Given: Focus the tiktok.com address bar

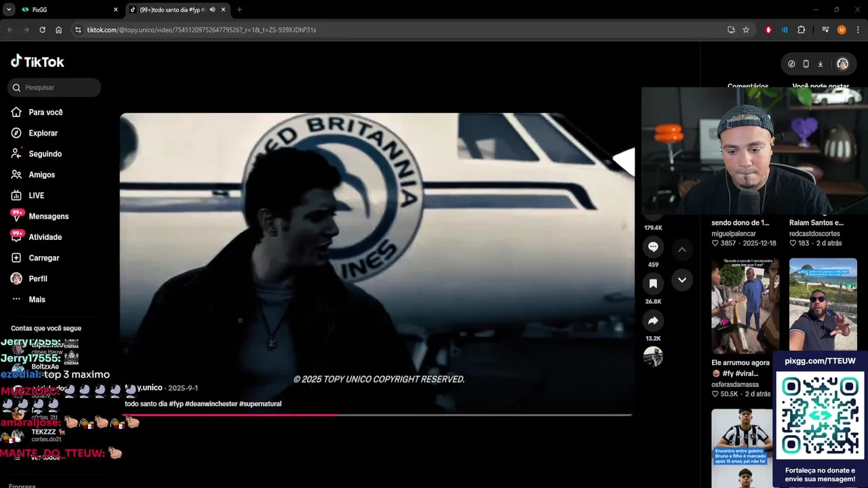Looking at the screenshot, I should [400, 30].
